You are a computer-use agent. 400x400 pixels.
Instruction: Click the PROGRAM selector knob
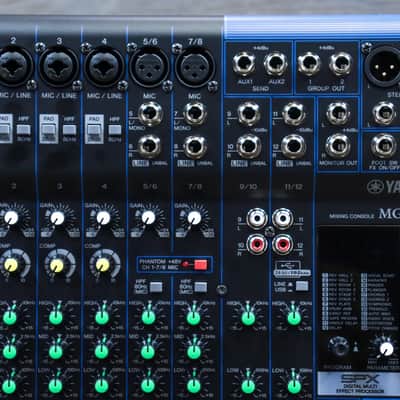[x=339, y=347]
